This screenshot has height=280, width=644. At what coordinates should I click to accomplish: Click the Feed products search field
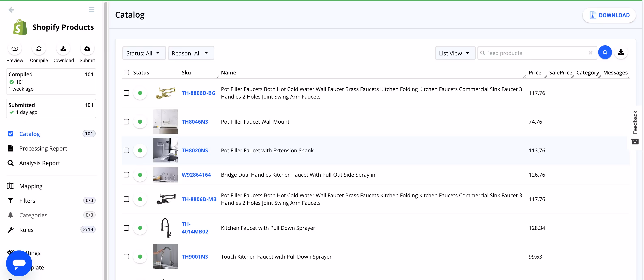coord(535,53)
